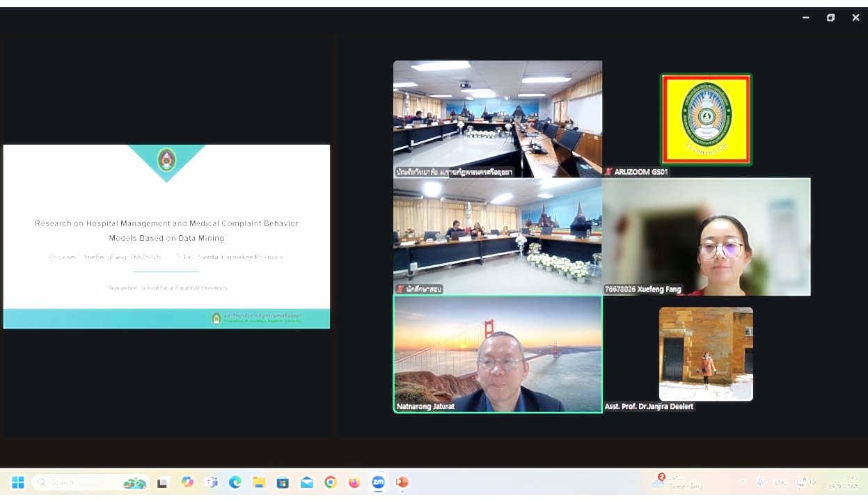Launch Firefox from the taskbar

(x=354, y=482)
